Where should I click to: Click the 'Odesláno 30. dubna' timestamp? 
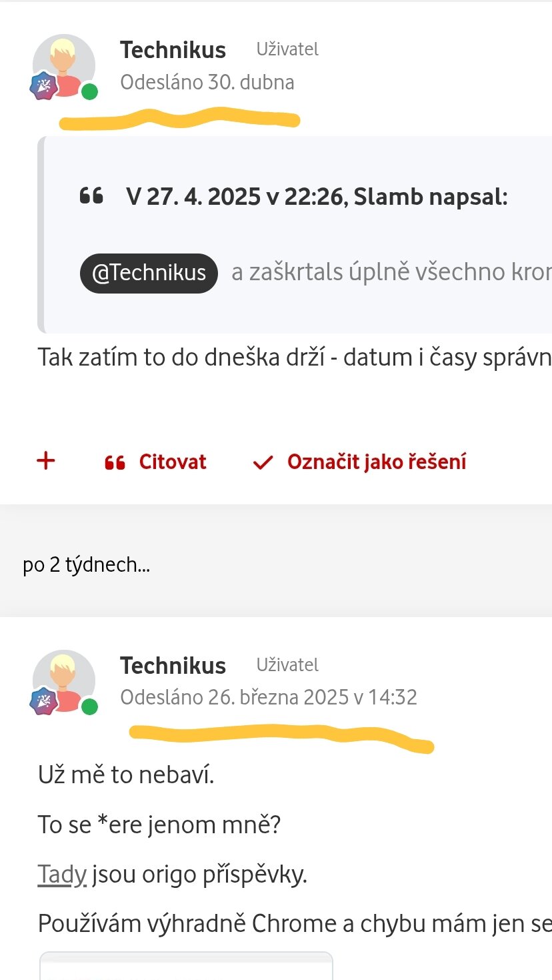[x=207, y=82]
